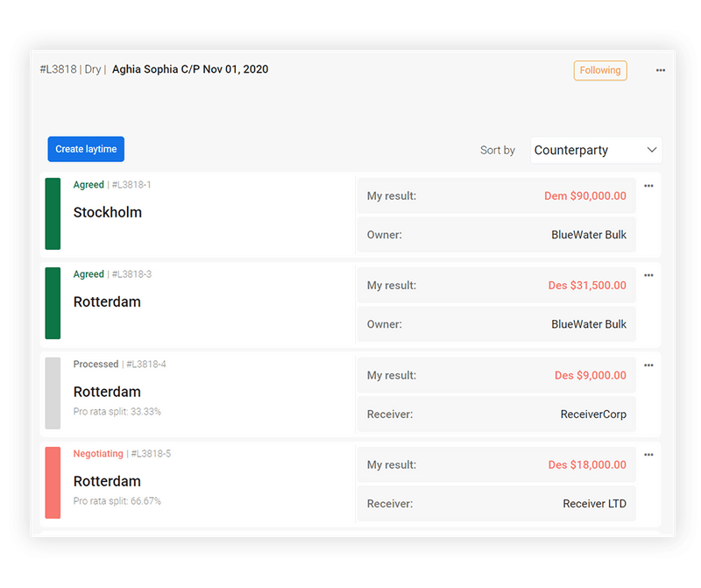Open the Sort by Counterparty dropdown
The width and height of the screenshot is (701, 588).
coord(596,150)
